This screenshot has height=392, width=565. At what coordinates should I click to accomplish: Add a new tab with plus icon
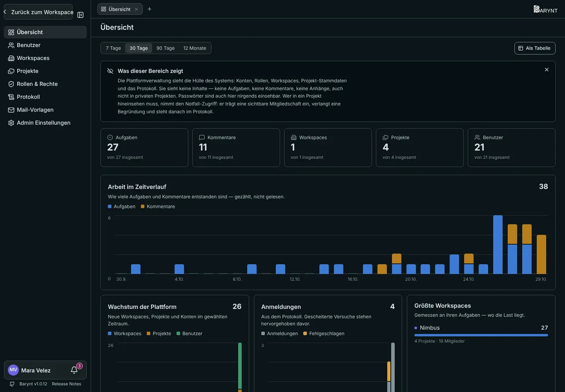pyautogui.click(x=149, y=9)
